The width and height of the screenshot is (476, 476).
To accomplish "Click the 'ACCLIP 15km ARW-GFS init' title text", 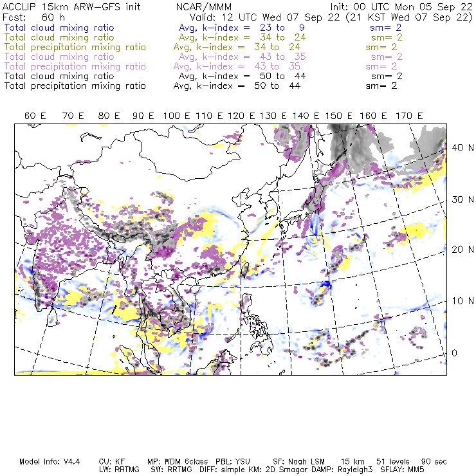I will tap(71, 6).
